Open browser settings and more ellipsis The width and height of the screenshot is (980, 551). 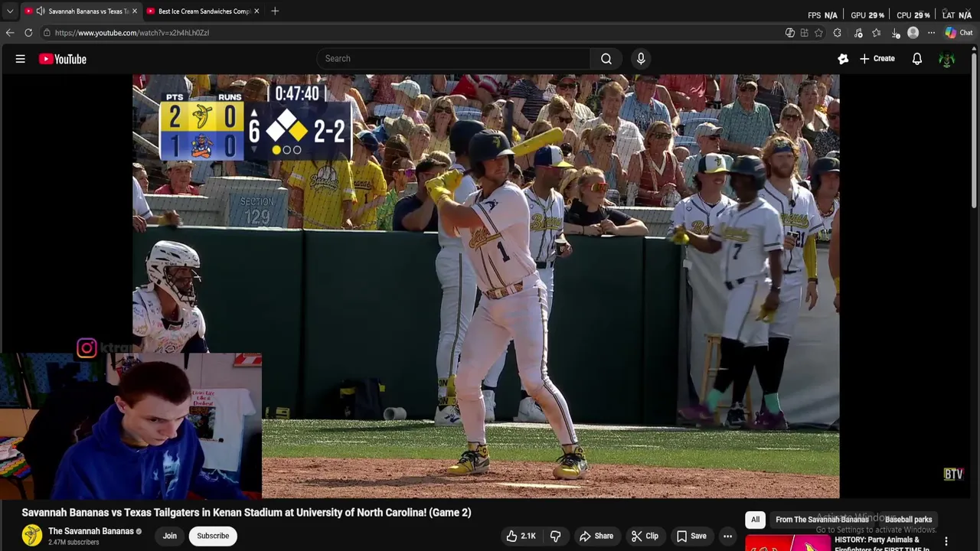[931, 33]
